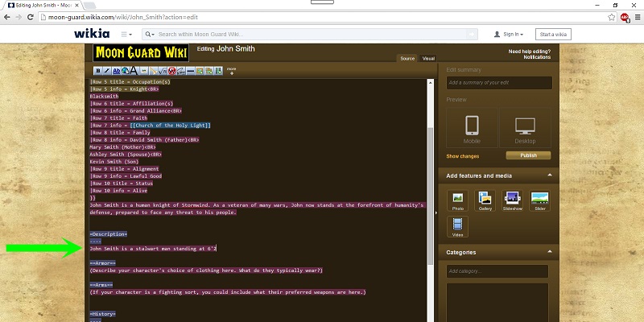The image size is (644, 322).
Task: Open the Need help editing link
Action: (x=530, y=52)
